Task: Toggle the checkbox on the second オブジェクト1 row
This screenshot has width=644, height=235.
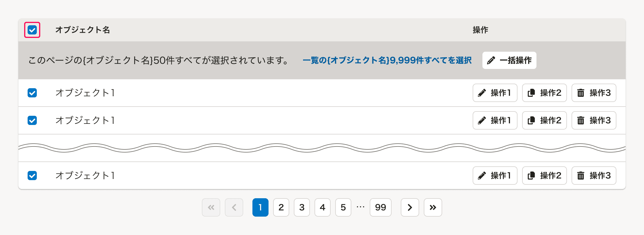Action: (32, 120)
